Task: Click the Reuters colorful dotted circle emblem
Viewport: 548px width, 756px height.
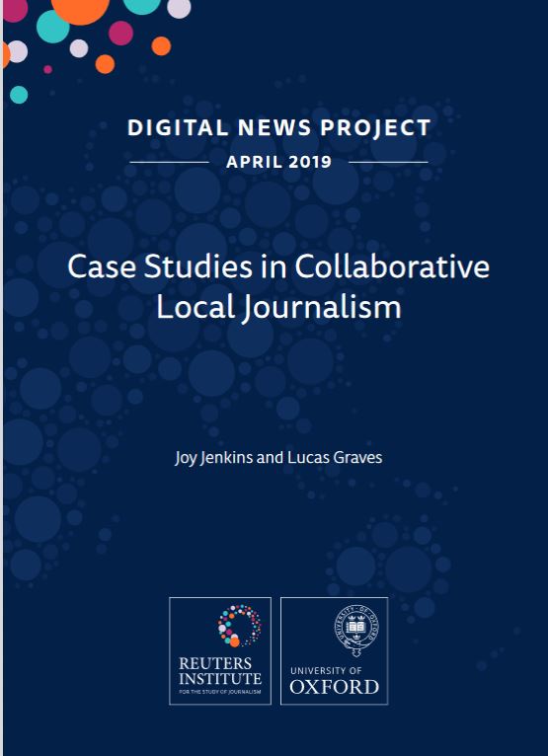Action: 239,626
